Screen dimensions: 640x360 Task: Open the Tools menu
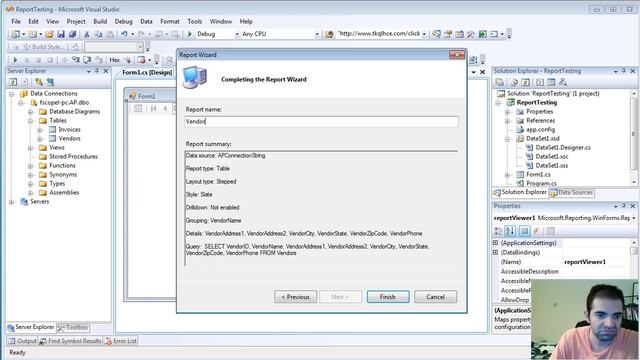(x=195, y=21)
